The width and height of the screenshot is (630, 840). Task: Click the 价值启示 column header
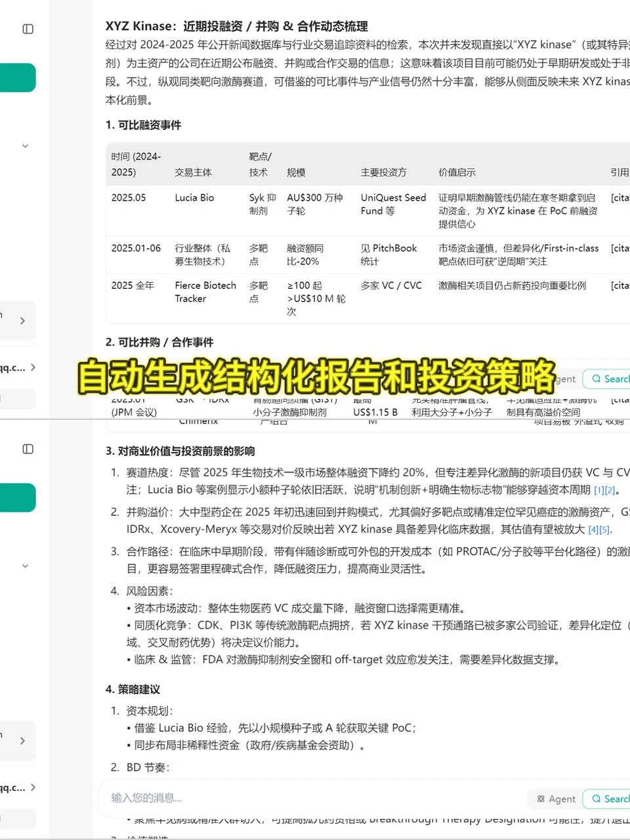(x=457, y=172)
